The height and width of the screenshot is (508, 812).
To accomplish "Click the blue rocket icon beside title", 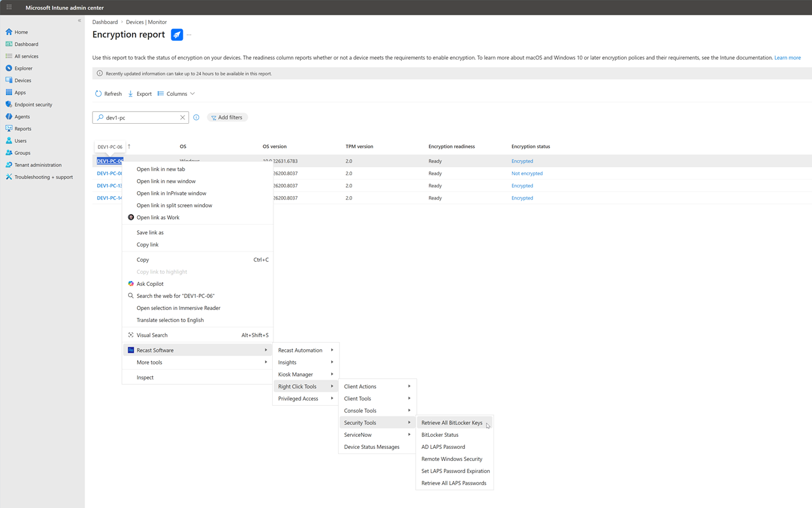I will (x=177, y=35).
